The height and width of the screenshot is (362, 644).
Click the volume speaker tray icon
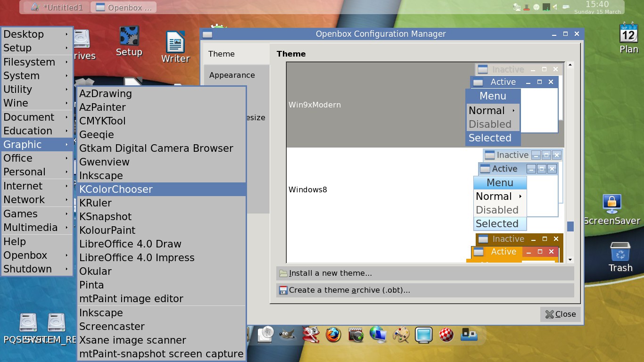coord(555,7)
